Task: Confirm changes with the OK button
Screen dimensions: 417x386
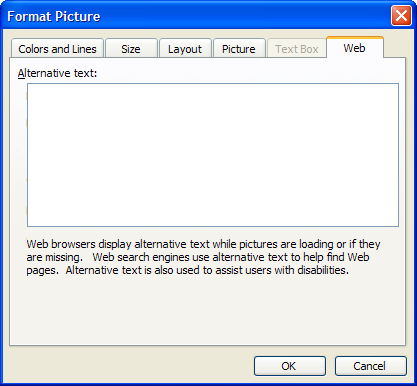Action: click(290, 366)
